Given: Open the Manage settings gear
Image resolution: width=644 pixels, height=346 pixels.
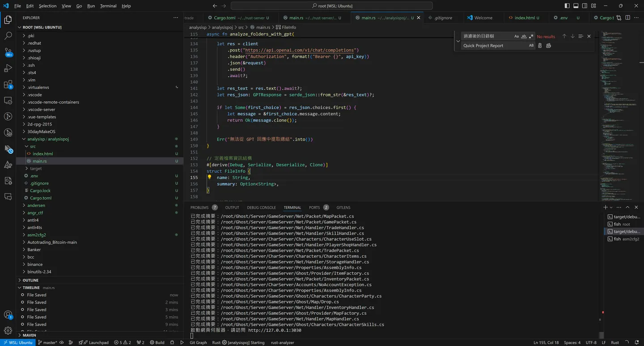Looking at the screenshot, I should [8, 331].
